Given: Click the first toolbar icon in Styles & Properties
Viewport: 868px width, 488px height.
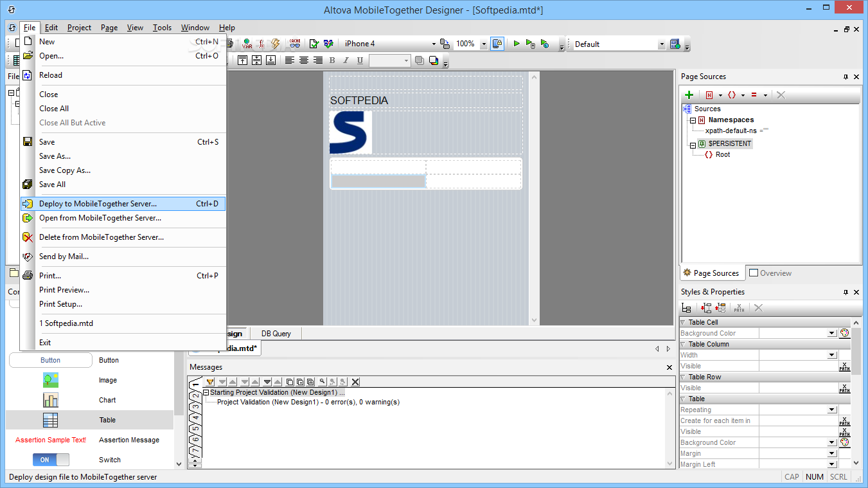Looking at the screenshot, I should (x=687, y=308).
